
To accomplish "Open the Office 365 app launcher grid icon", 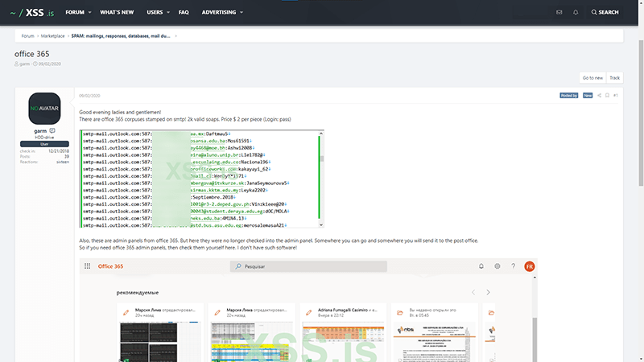I will coord(88,266).
